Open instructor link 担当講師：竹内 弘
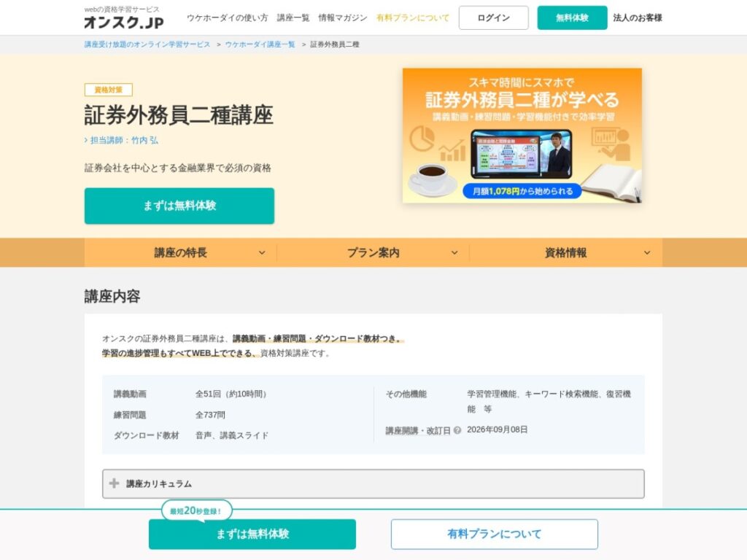The width and height of the screenshot is (747, 560). click(x=122, y=140)
